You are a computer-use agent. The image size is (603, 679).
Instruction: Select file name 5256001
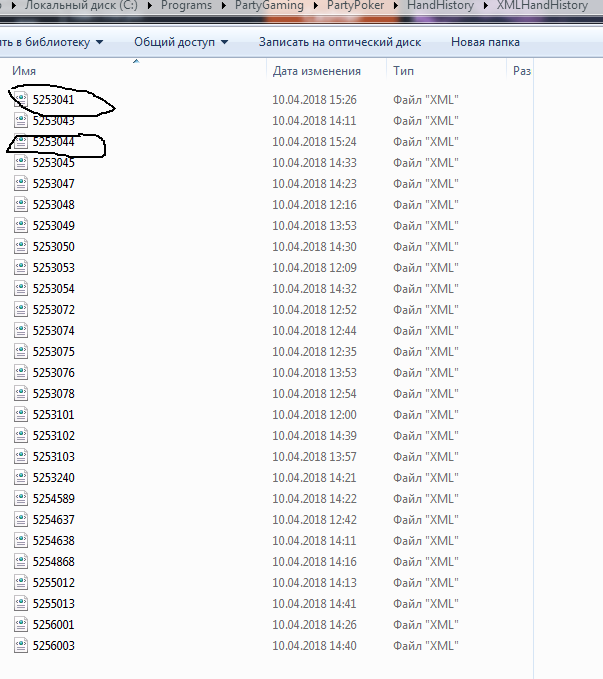coord(54,624)
